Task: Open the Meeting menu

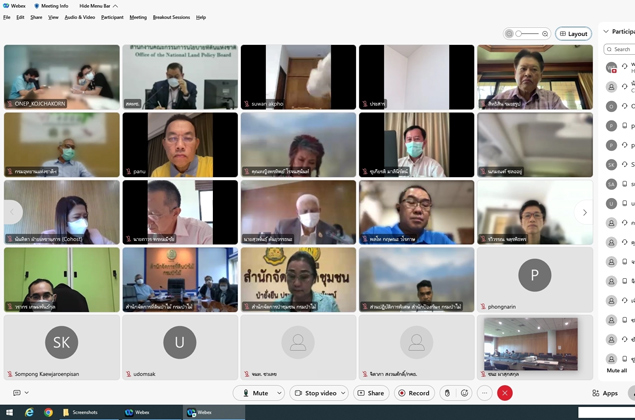Action: coord(138,17)
